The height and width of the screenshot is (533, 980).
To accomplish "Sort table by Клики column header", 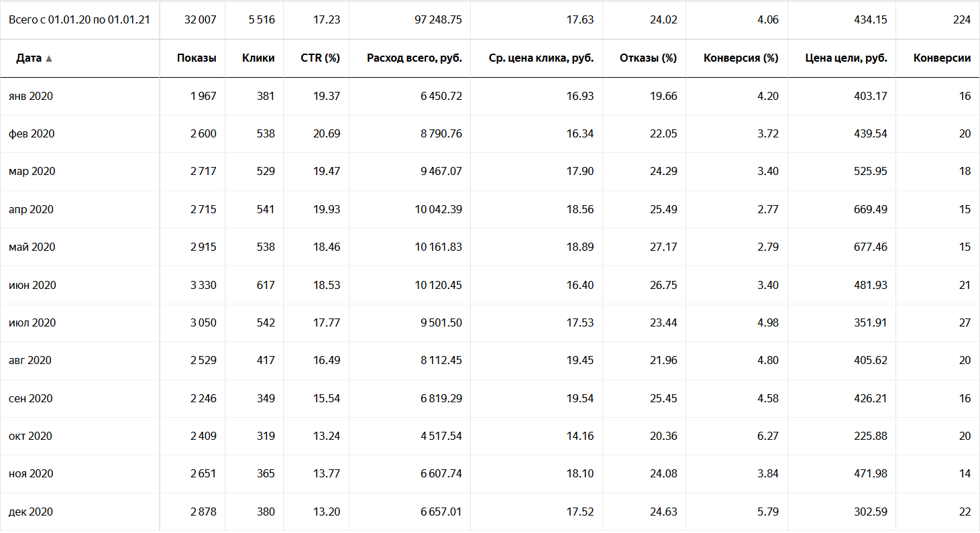I will 258,58.
